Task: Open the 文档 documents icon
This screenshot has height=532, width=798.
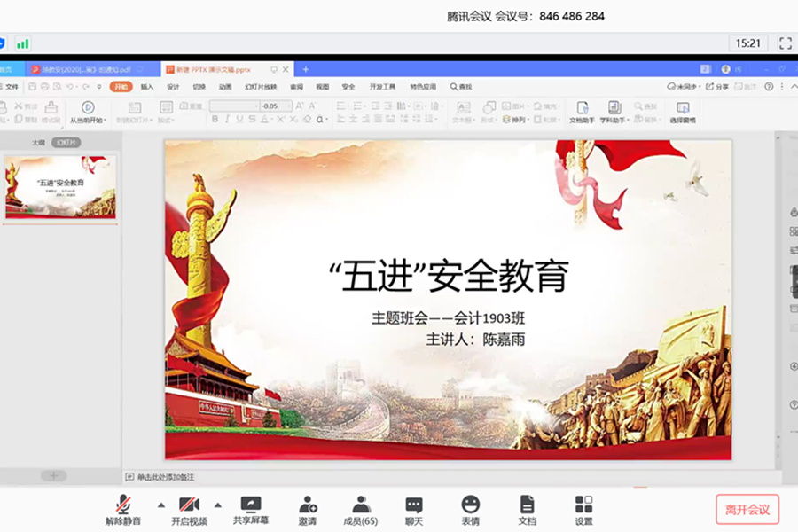Action: click(x=527, y=510)
